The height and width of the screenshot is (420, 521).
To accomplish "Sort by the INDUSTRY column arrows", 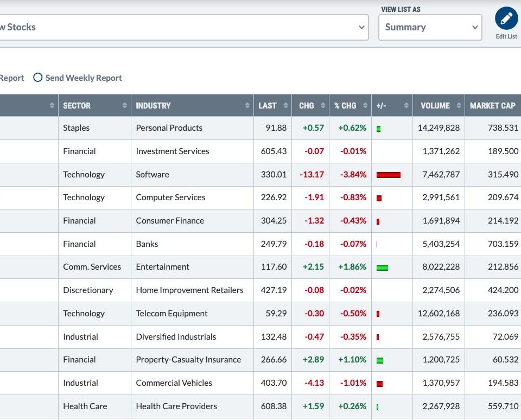I will click(x=247, y=106).
